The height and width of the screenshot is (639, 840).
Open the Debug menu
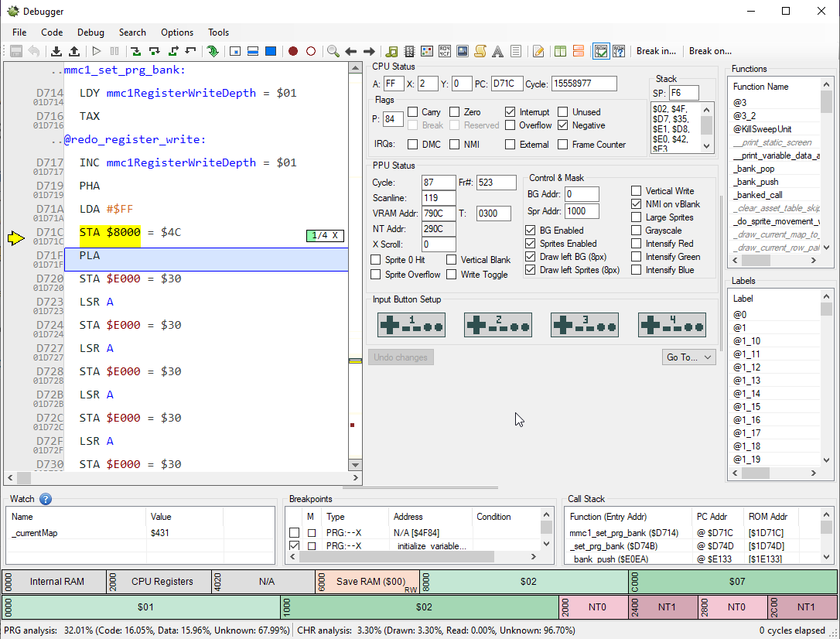point(90,32)
